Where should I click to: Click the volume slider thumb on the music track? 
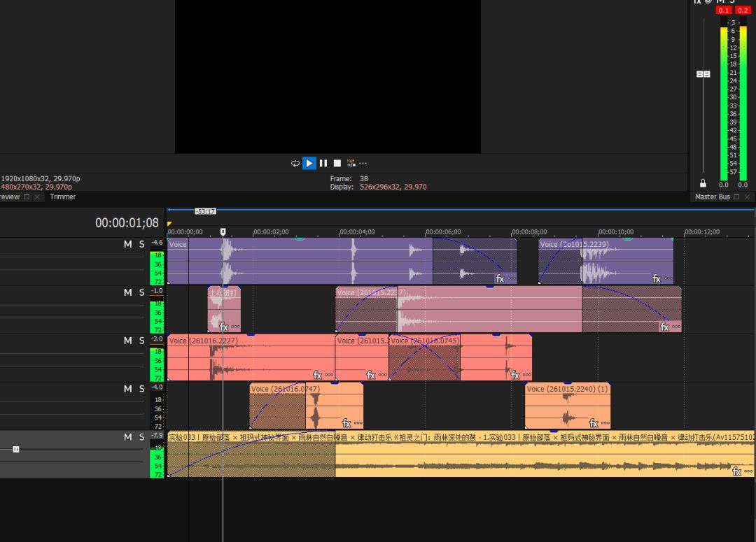(16, 449)
